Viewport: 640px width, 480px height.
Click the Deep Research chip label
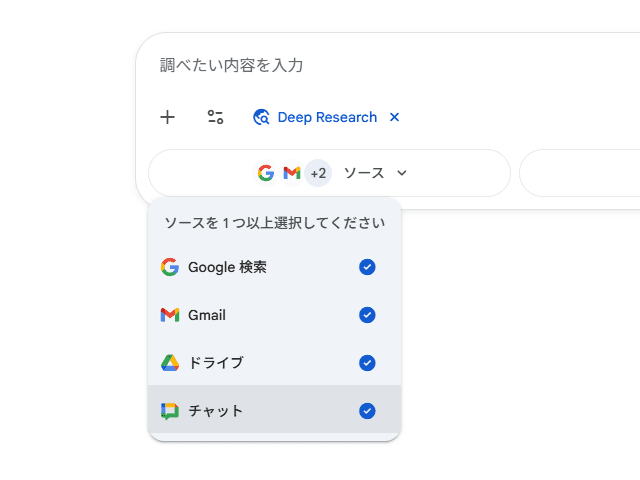point(327,117)
